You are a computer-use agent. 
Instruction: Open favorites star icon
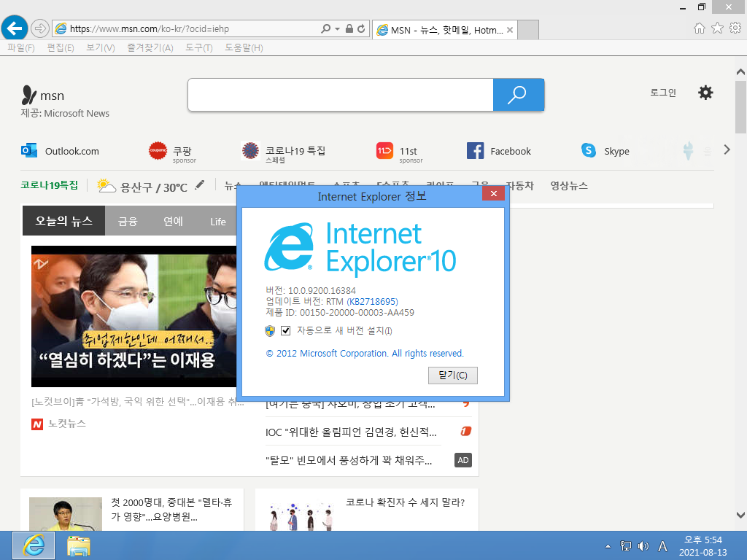click(x=717, y=28)
